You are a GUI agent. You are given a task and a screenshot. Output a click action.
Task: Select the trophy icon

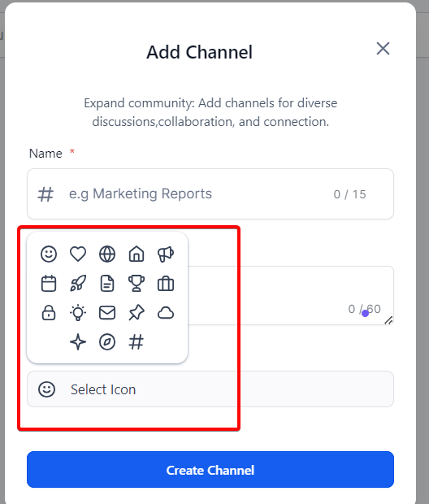(x=136, y=284)
